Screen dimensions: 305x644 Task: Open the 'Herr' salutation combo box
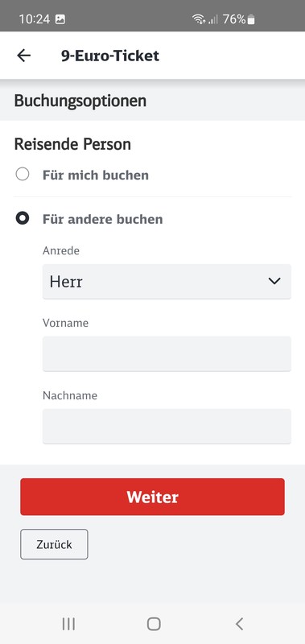[167, 281]
